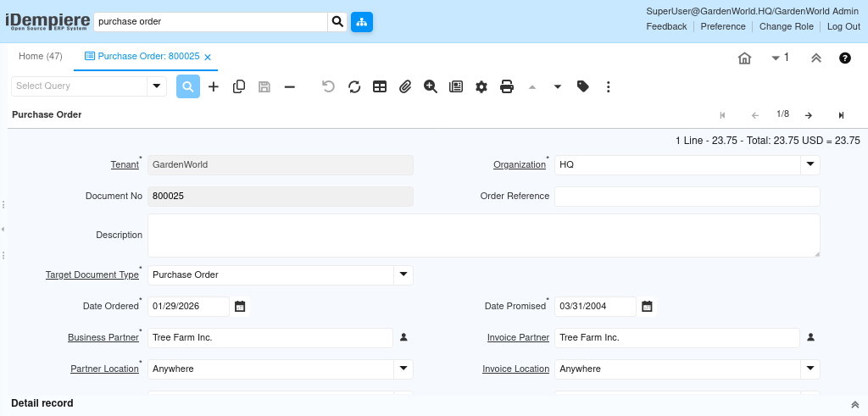Viewport: 868px width, 416px height.
Task: Open the Zoom Across icon
Action: pyautogui.click(x=431, y=86)
